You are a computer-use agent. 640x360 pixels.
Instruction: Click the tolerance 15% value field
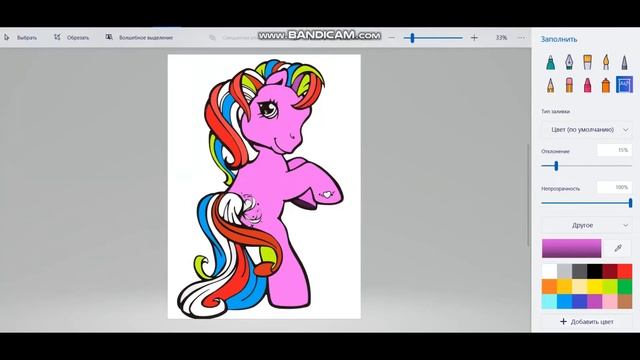(614, 150)
